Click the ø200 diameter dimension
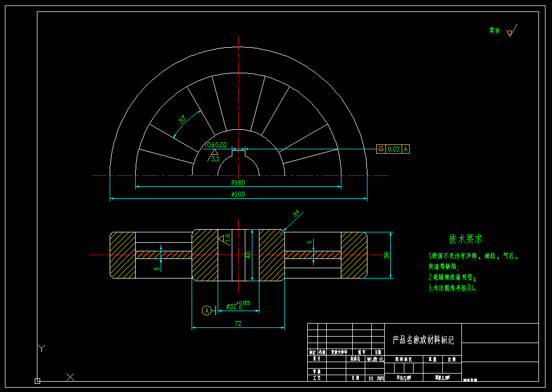This screenshot has height=392, width=552. click(x=238, y=194)
